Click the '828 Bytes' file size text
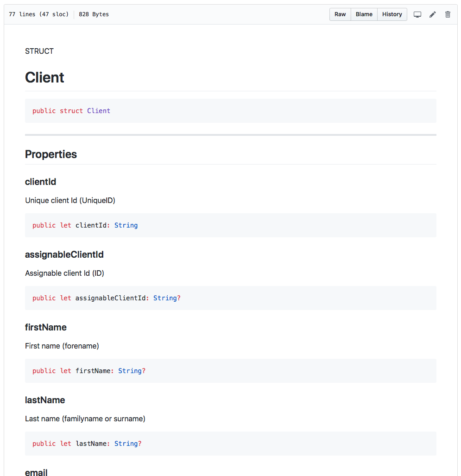Image resolution: width=461 pixels, height=476 pixels. (94, 14)
